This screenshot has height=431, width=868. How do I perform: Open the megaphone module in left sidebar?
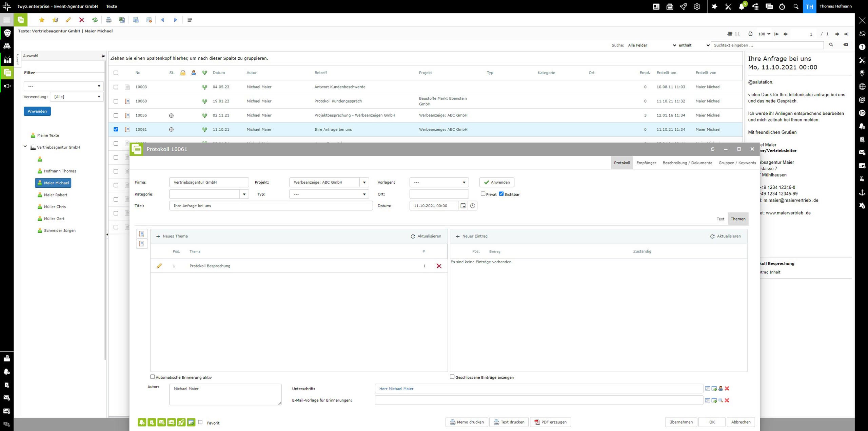tap(7, 86)
